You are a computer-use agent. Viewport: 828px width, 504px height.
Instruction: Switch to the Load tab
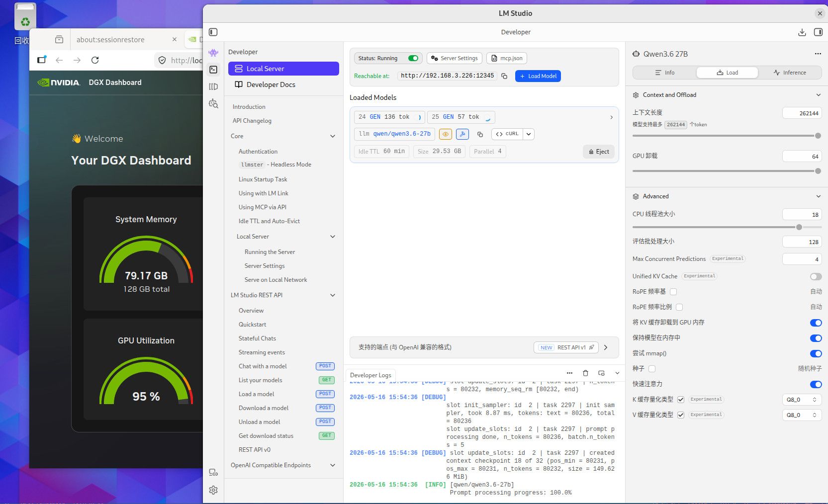point(727,73)
